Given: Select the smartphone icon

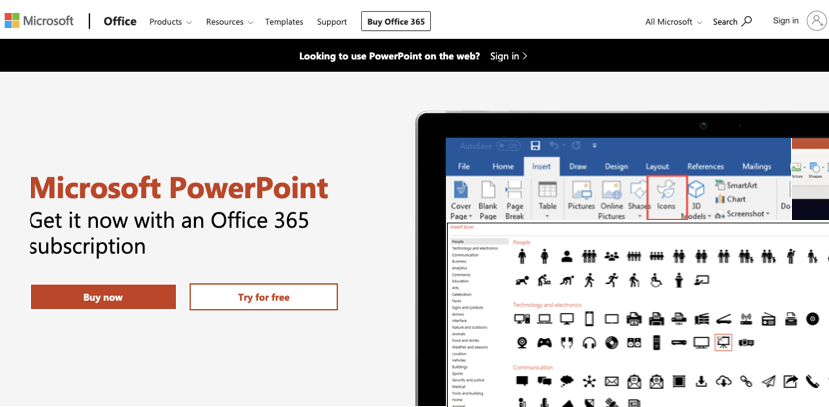Looking at the screenshot, I should (x=589, y=319).
